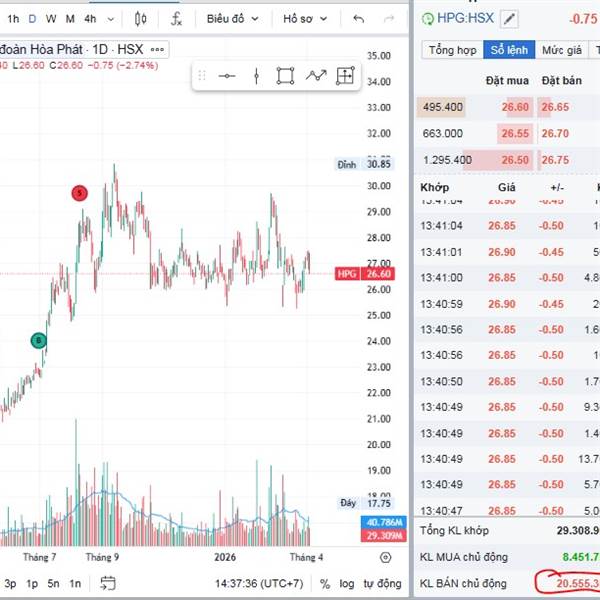Click the 26.75 ask price
The image size is (600, 600).
point(555,160)
